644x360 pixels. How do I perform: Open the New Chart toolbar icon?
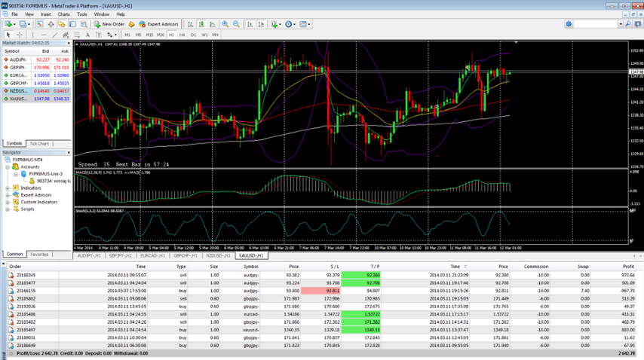[8, 24]
